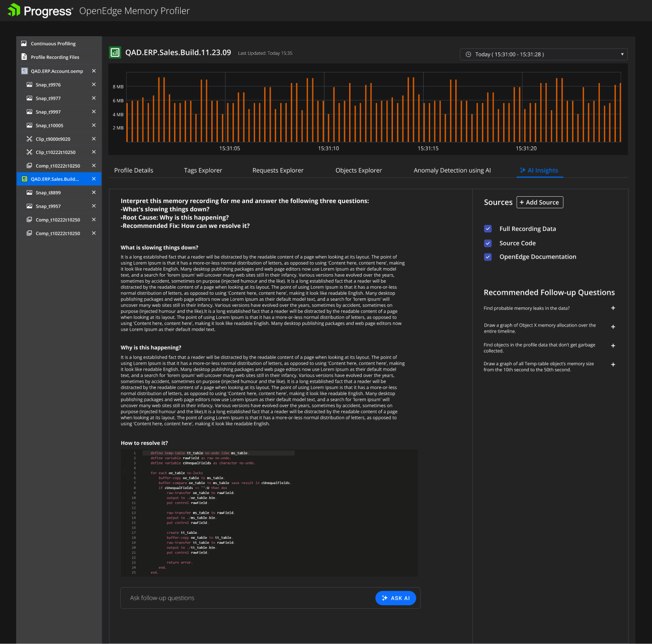The width and height of the screenshot is (652, 644).
Task: Close the Clip_t9000t9020 item
Action: point(94,139)
